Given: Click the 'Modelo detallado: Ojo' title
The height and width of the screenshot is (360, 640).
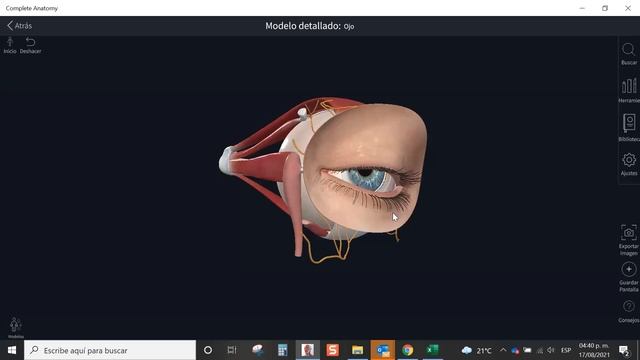Looking at the screenshot, I should 309,26.
